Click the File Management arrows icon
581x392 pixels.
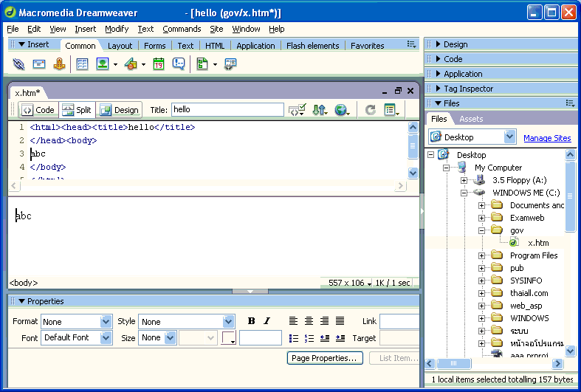[319, 110]
